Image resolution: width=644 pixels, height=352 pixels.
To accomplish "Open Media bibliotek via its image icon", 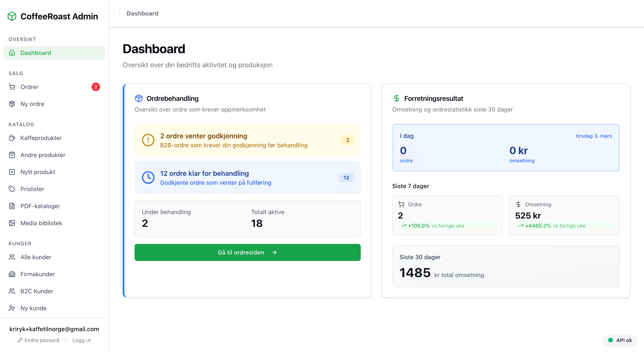I will point(12,223).
